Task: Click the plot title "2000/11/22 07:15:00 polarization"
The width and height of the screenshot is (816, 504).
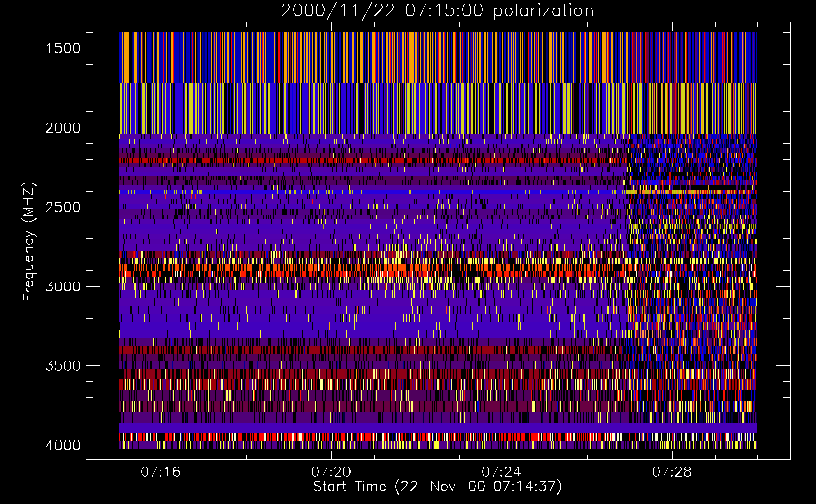Action: tap(437, 11)
